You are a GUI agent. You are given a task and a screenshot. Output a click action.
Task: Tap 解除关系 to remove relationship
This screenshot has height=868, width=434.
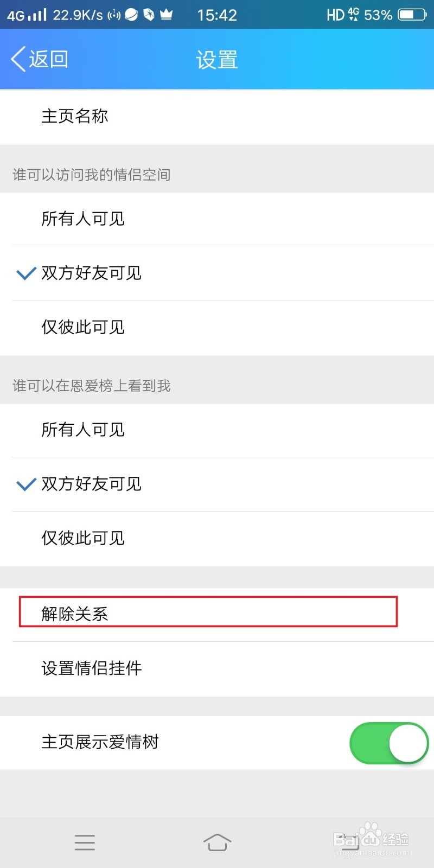(217, 615)
